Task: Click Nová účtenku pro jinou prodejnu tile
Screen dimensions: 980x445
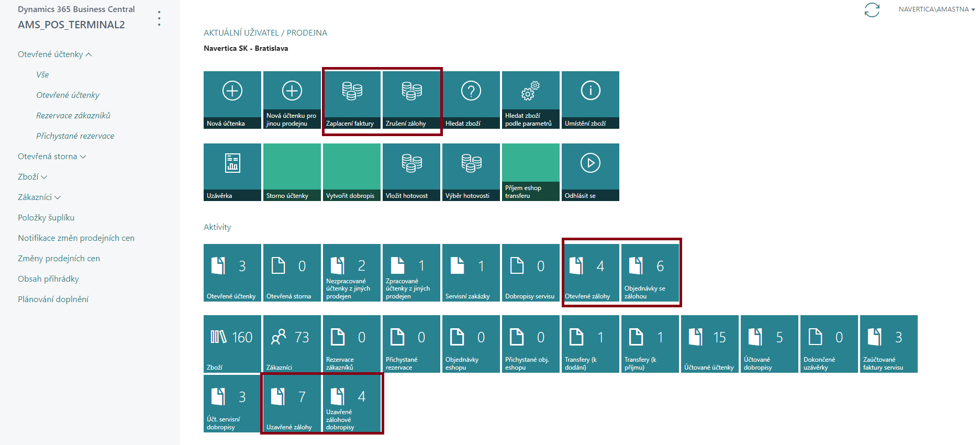Action: tap(292, 100)
